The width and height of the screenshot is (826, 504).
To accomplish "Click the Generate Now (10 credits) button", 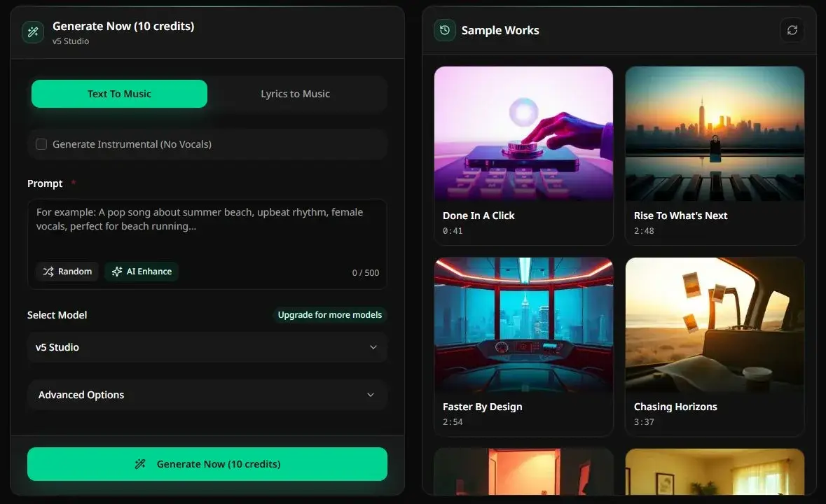I will (x=207, y=464).
